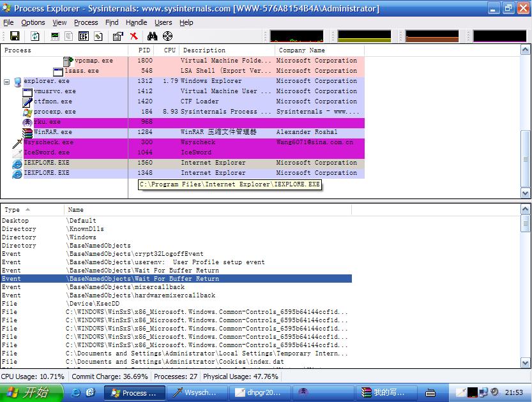Click the \Device\KsecDD file handle row
Screen dimensions: 532x402
176,304
